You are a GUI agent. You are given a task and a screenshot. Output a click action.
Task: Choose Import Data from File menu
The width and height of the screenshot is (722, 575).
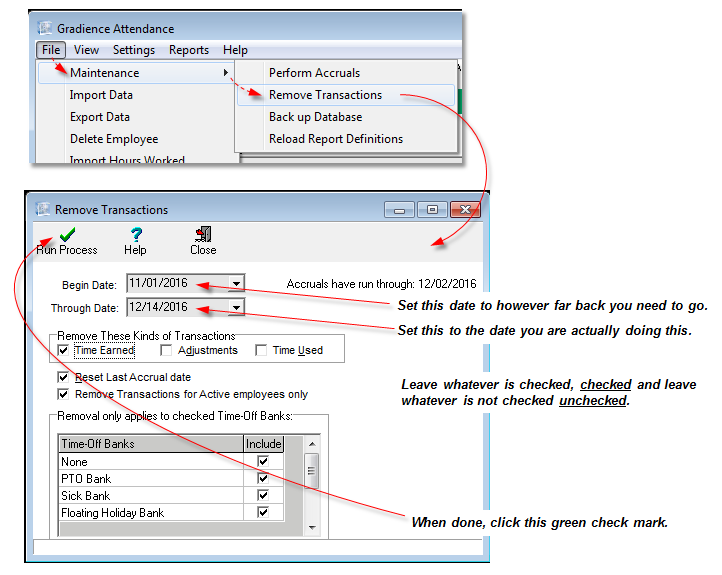(101, 95)
